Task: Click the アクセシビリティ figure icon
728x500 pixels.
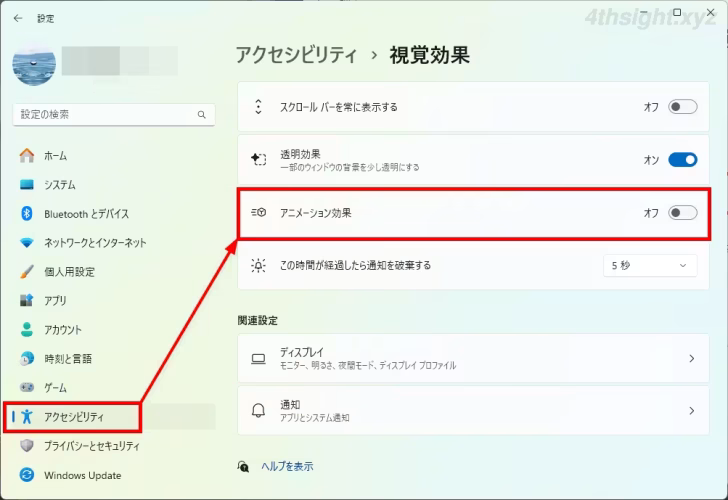Action: [27, 416]
